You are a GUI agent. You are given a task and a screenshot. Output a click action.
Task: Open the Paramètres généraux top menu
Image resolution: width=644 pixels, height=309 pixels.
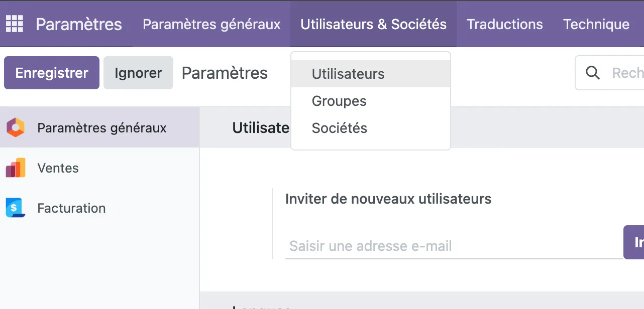[x=211, y=24]
